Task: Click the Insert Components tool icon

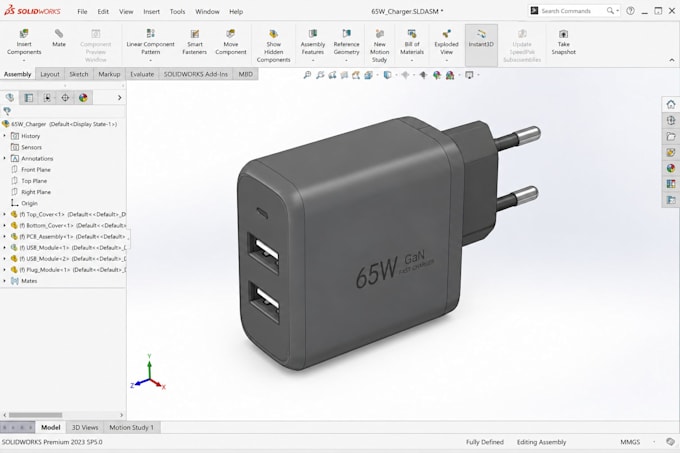Action: click(24, 34)
